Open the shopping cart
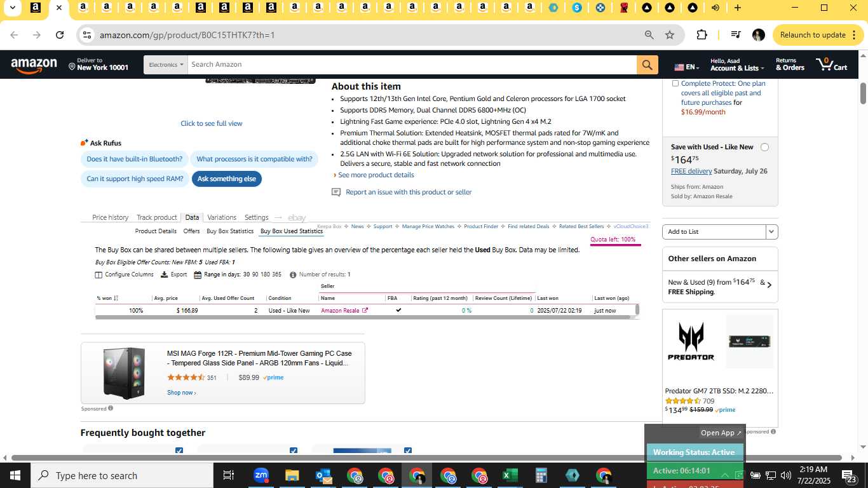 coord(832,64)
